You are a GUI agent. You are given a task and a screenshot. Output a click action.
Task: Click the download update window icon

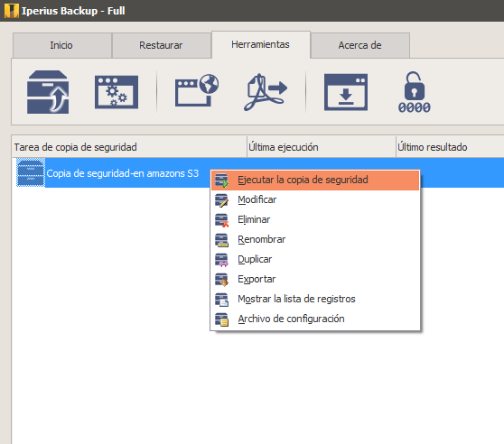(346, 92)
